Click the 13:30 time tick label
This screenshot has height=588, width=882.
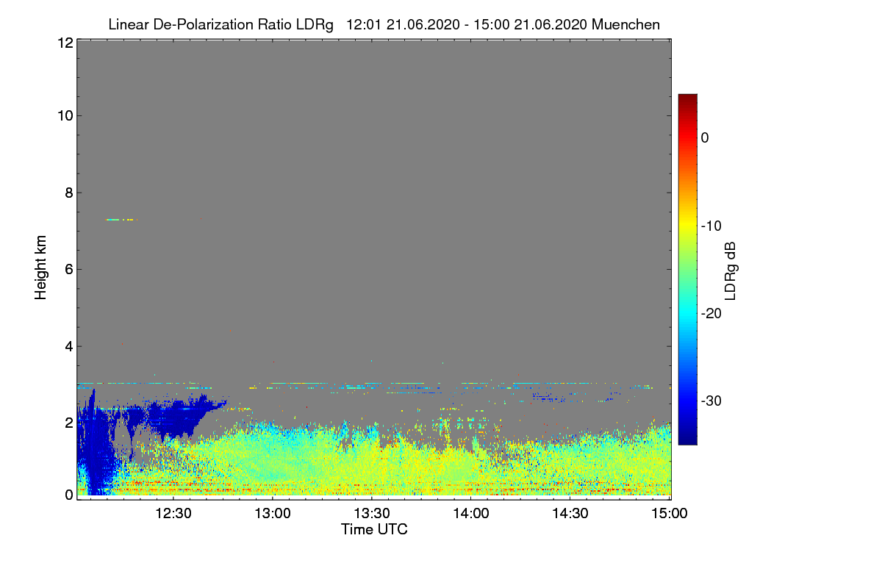click(373, 513)
